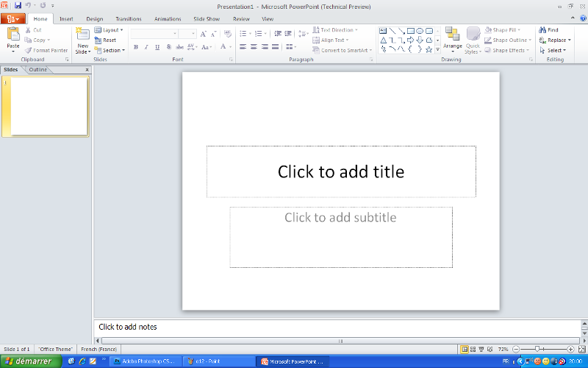The width and height of the screenshot is (588, 368).
Task: Click the démarrer Start button
Action: [31, 361]
